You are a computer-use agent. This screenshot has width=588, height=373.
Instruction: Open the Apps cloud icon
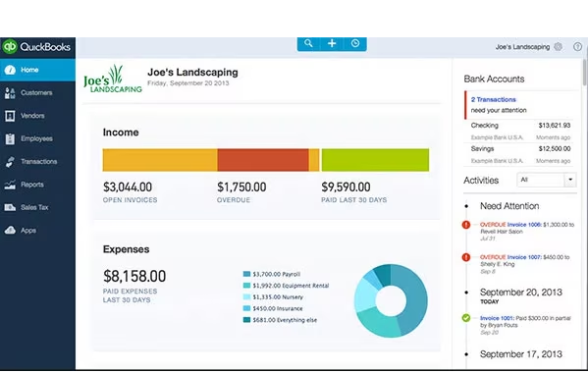point(10,230)
